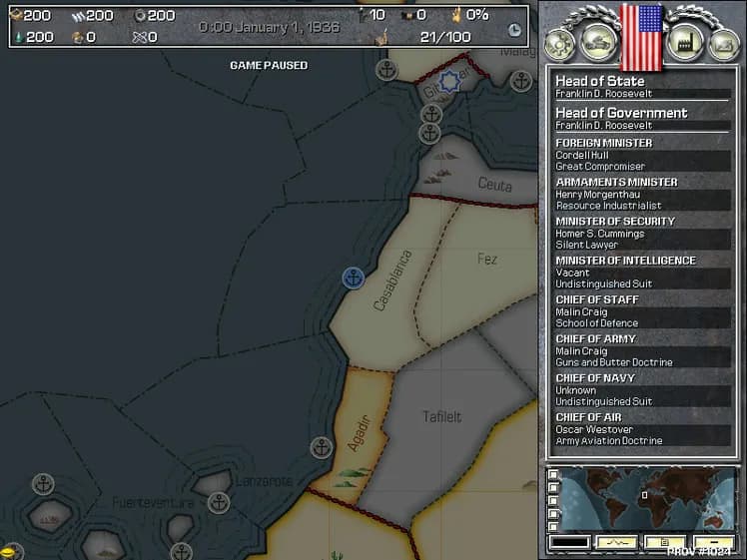This screenshot has width=747, height=560.
Task: Select the anchor port east of Gibraltar
Action: 521,81
